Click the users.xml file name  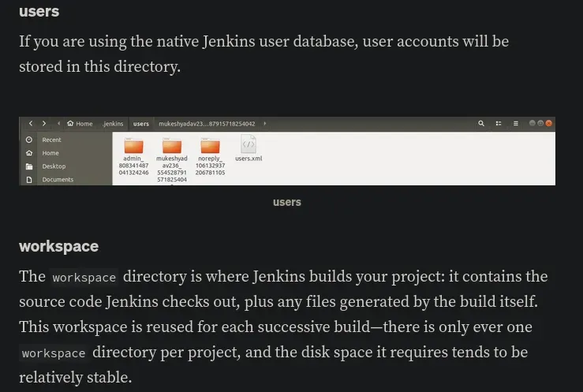[x=249, y=159]
